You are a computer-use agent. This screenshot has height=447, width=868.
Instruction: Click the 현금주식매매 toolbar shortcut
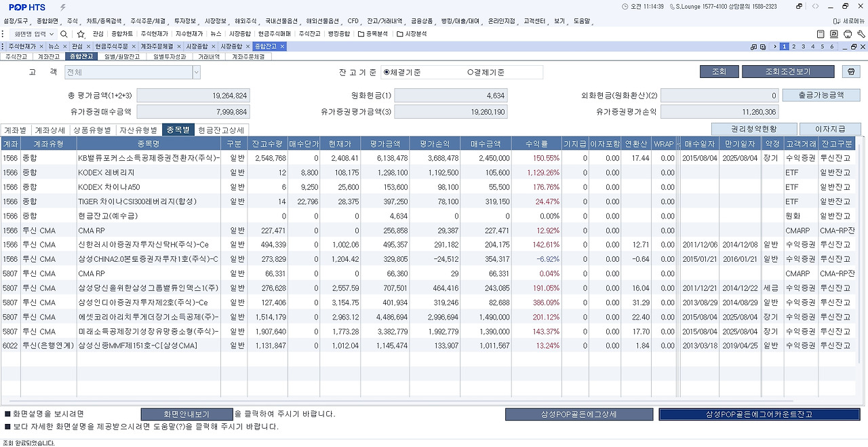click(x=274, y=34)
